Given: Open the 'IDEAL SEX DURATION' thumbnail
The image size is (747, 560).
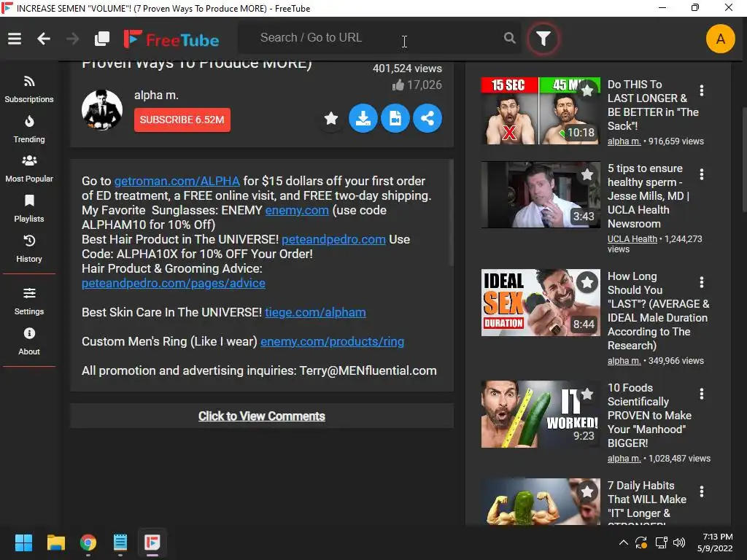Looking at the screenshot, I should pyautogui.click(x=541, y=303).
